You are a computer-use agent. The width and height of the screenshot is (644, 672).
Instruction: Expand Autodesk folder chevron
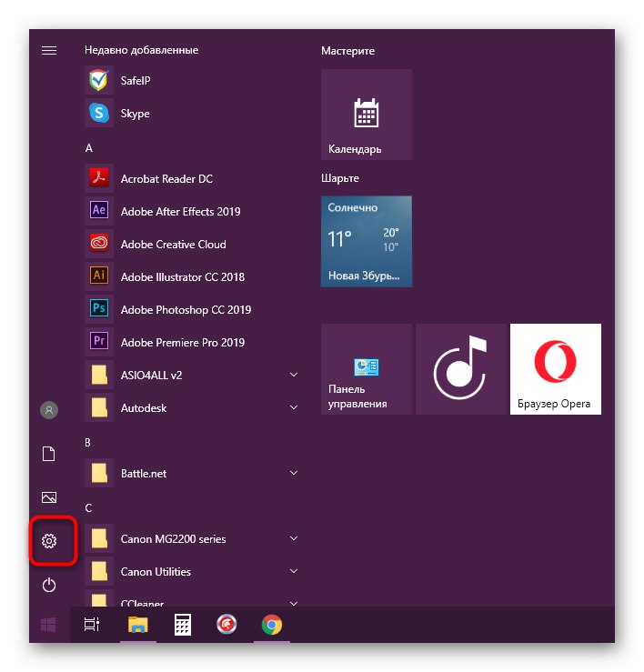point(294,407)
